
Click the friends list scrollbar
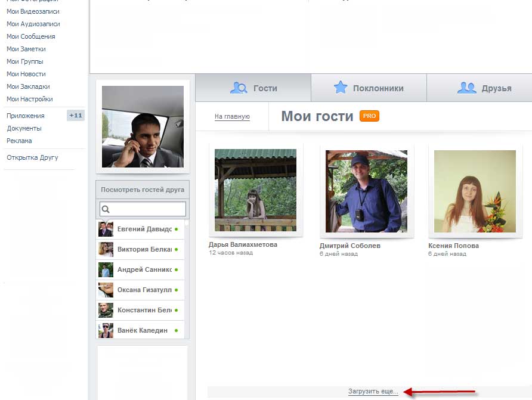coord(187,278)
